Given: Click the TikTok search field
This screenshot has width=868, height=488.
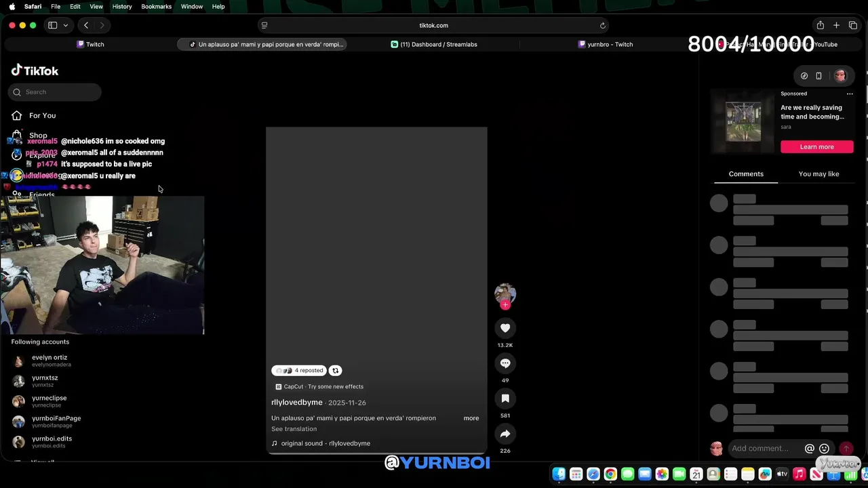Looking at the screenshot, I should click(x=55, y=92).
